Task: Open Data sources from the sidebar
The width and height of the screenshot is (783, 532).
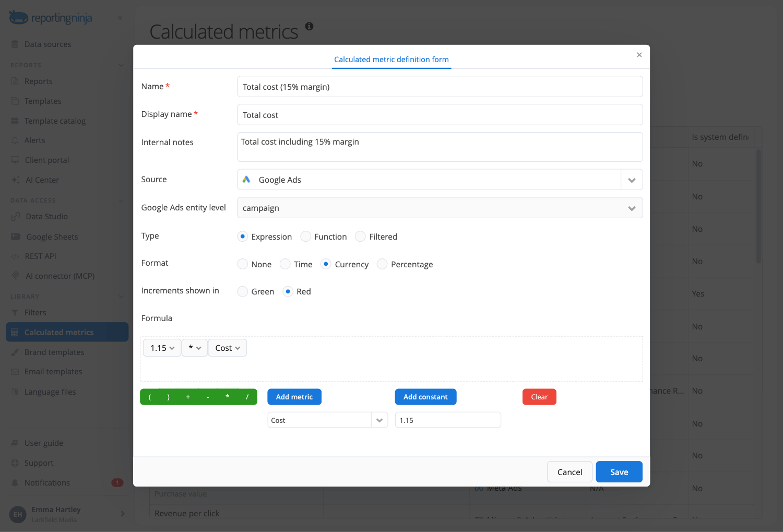Action: tap(48, 44)
